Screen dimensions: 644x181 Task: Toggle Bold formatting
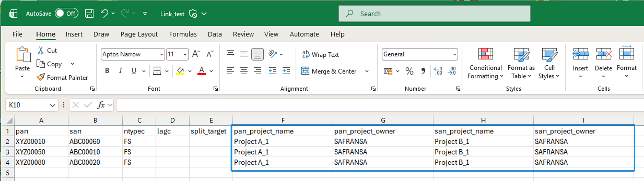point(107,71)
